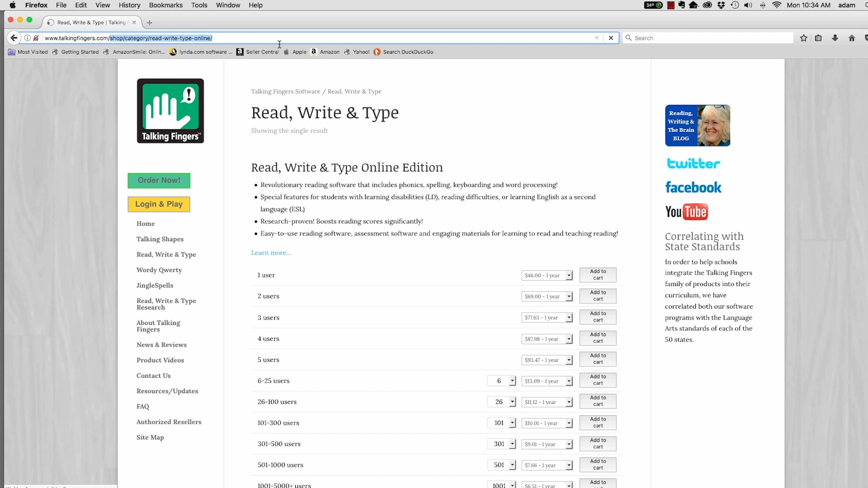The image size is (868, 488).
Task: Open Product Videos sidebar link
Action: (160, 360)
